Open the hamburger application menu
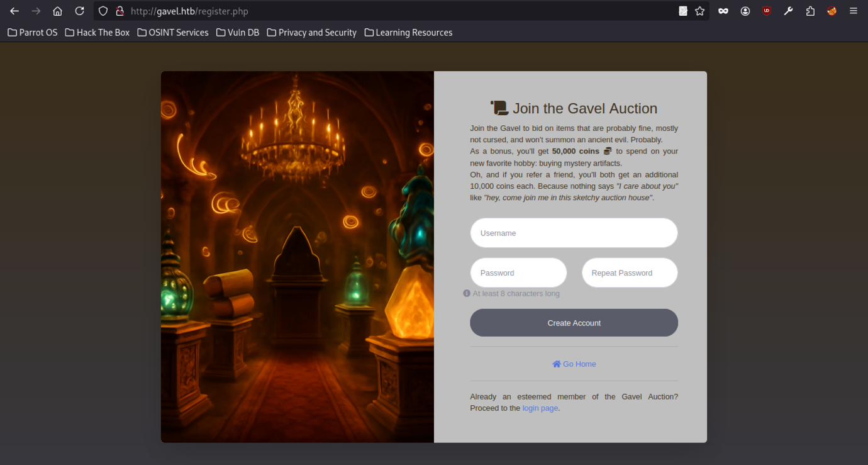868x465 pixels. click(x=854, y=11)
